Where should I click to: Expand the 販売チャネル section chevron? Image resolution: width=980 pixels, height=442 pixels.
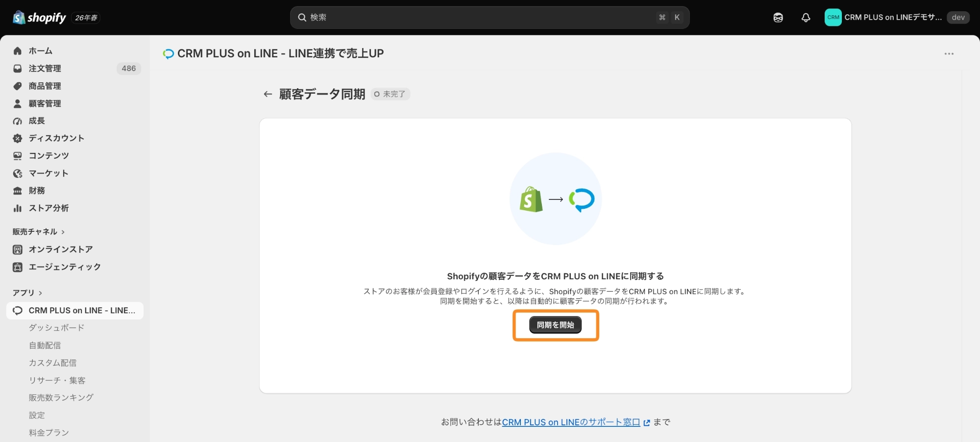tap(63, 232)
